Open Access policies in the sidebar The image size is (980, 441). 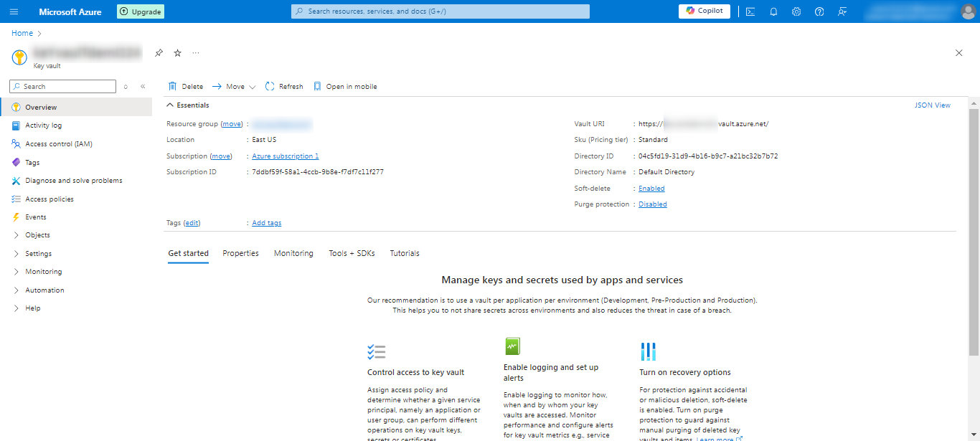pyautogui.click(x=49, y=199)
